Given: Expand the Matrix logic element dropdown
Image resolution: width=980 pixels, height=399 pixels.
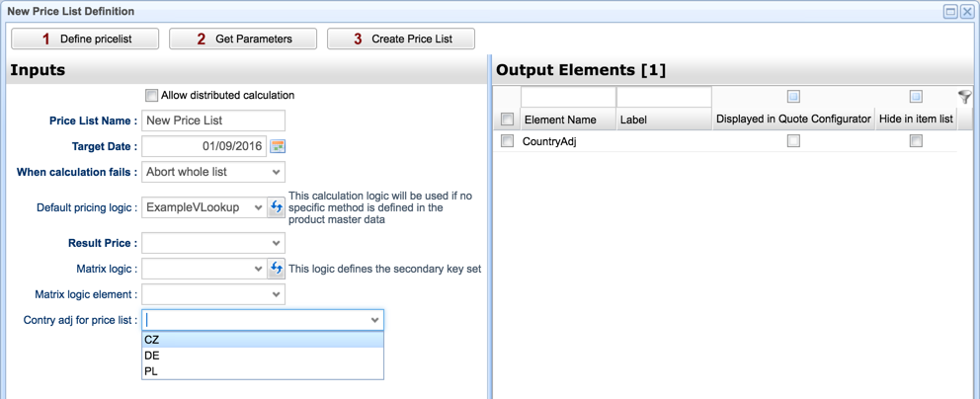Looking at the screenshot, I should tap(275, 294).
